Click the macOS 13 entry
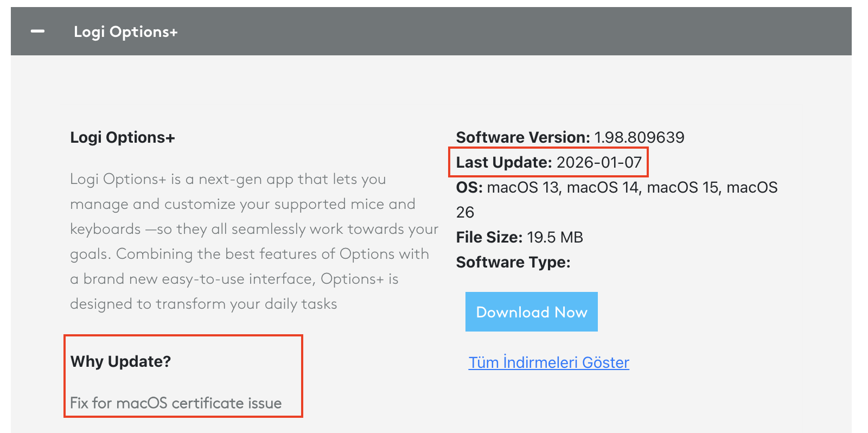868x433 pixels. pyautogui.click(x=523, y=188)
